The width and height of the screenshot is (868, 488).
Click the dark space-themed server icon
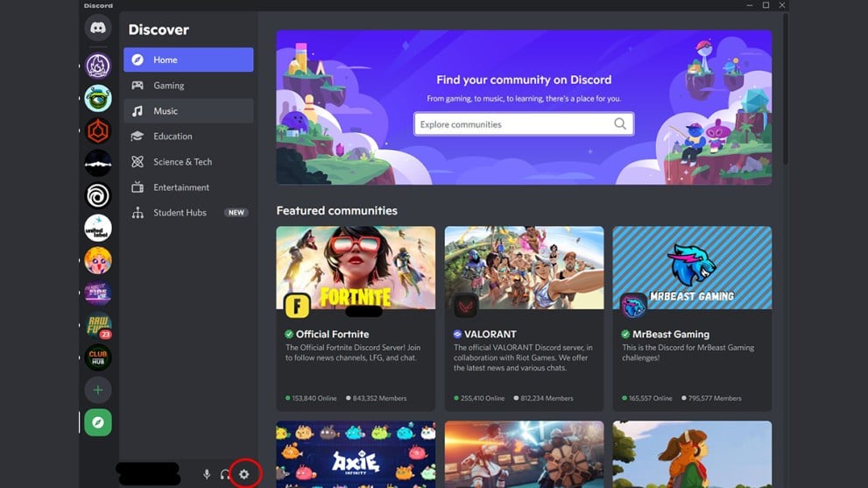point(98,164)
